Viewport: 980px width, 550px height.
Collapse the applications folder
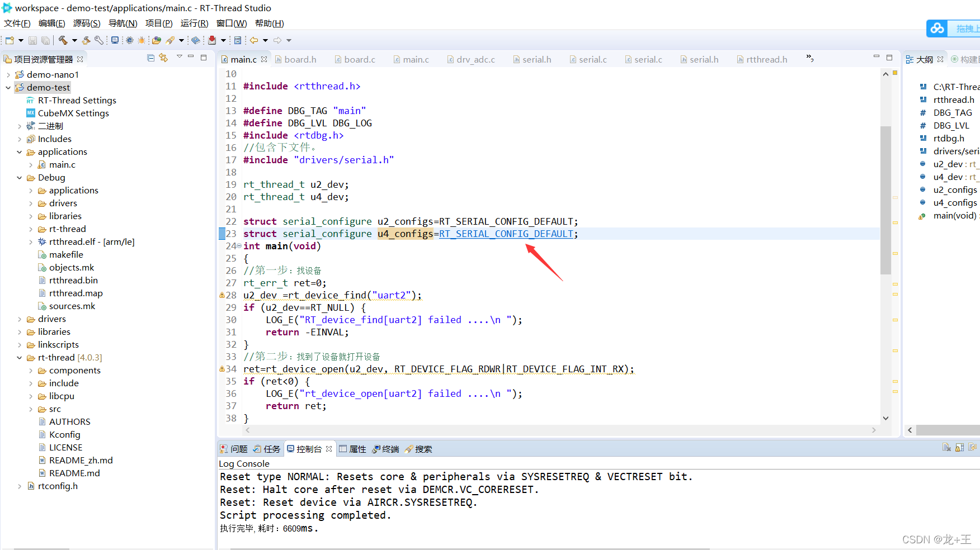tap(19, 152)
